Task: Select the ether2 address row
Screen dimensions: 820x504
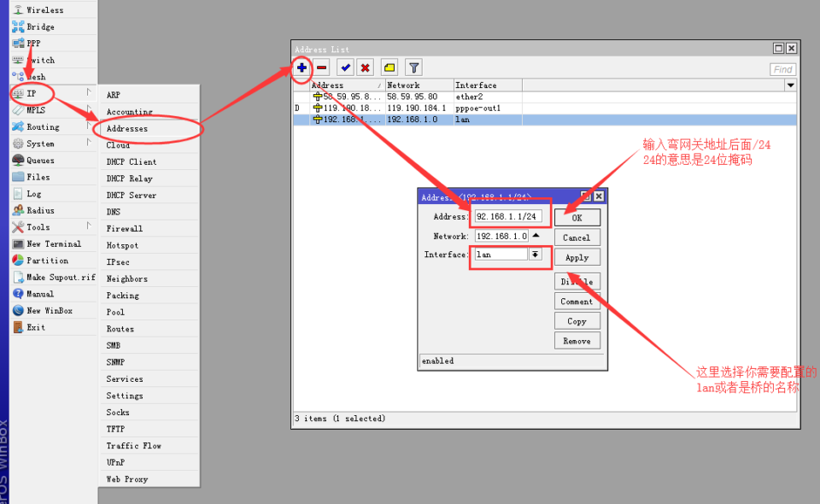Action: coord(545,97)
